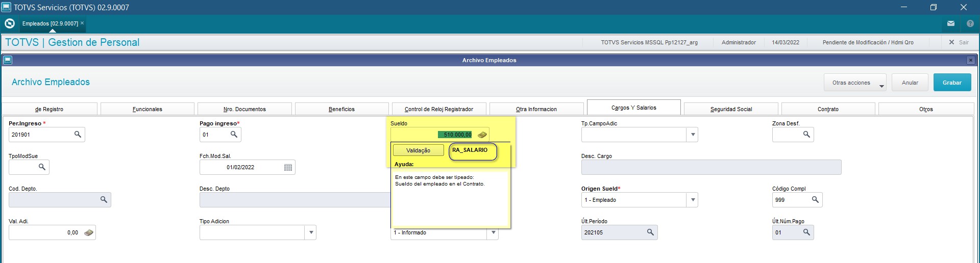Expand the Tp.CampoAdic dropdown

[x=693, y=135]
